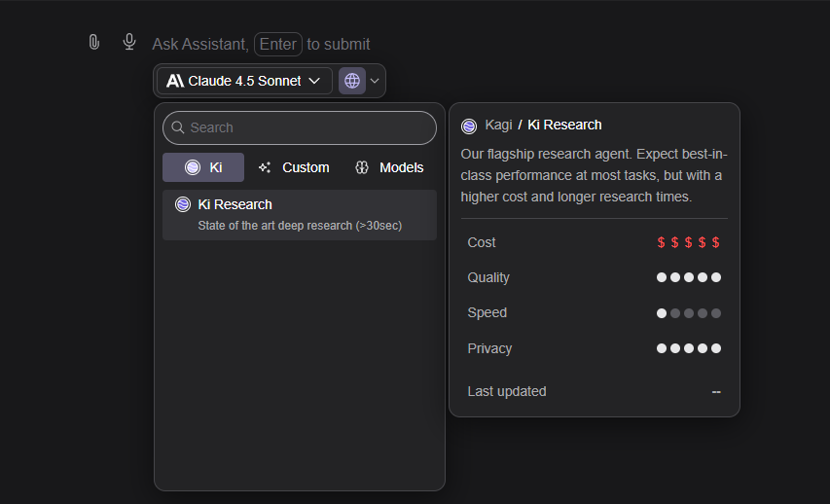830x504 pixels.
Task: Focus the Search field in the model picker
Action: point(307,127)
